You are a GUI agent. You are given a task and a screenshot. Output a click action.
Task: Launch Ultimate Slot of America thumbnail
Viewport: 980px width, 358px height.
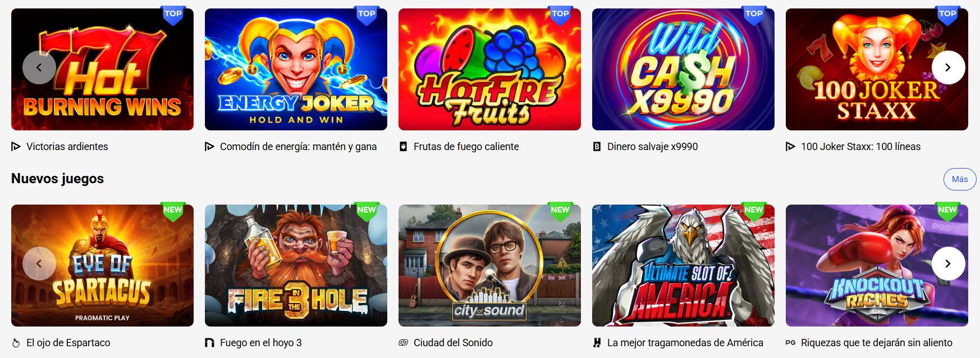tap(683, 265)
